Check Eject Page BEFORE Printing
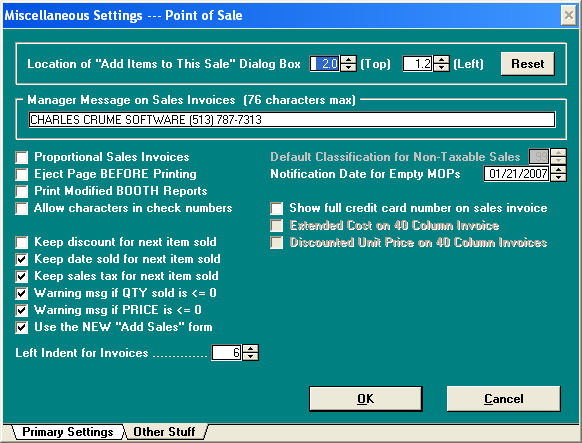The image size is (582, 443). (22, 174)
